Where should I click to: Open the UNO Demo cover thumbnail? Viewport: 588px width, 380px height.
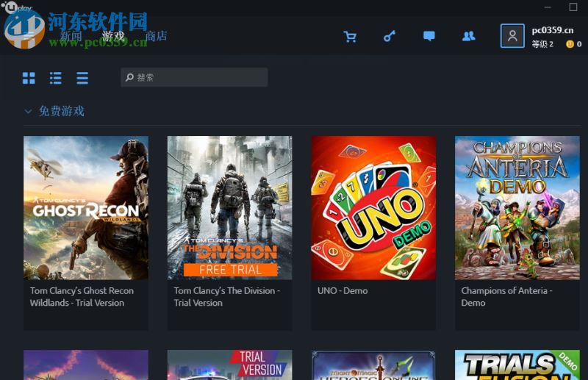pyautogui.click(x=373, y=208)
